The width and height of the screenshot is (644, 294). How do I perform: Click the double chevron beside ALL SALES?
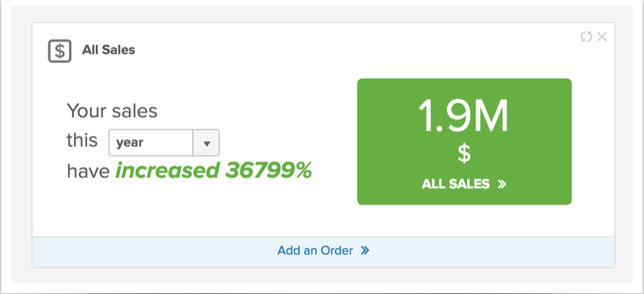[x=501, y=184]
